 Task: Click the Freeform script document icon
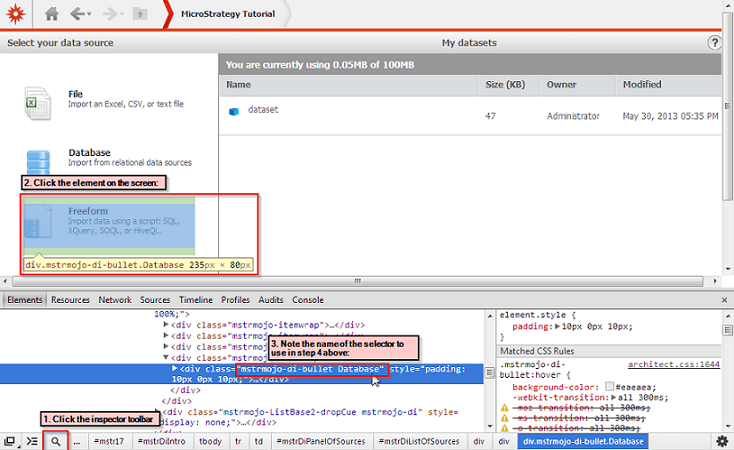(x=38, y=221)
